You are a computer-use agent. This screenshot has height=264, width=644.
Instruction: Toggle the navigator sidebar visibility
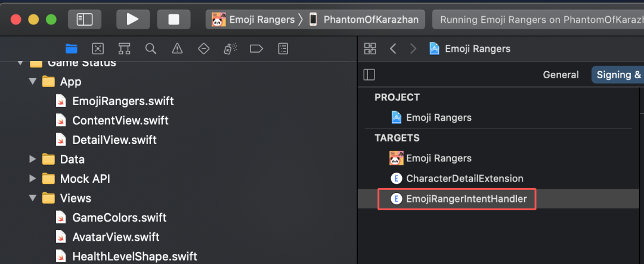pos(85,19)
